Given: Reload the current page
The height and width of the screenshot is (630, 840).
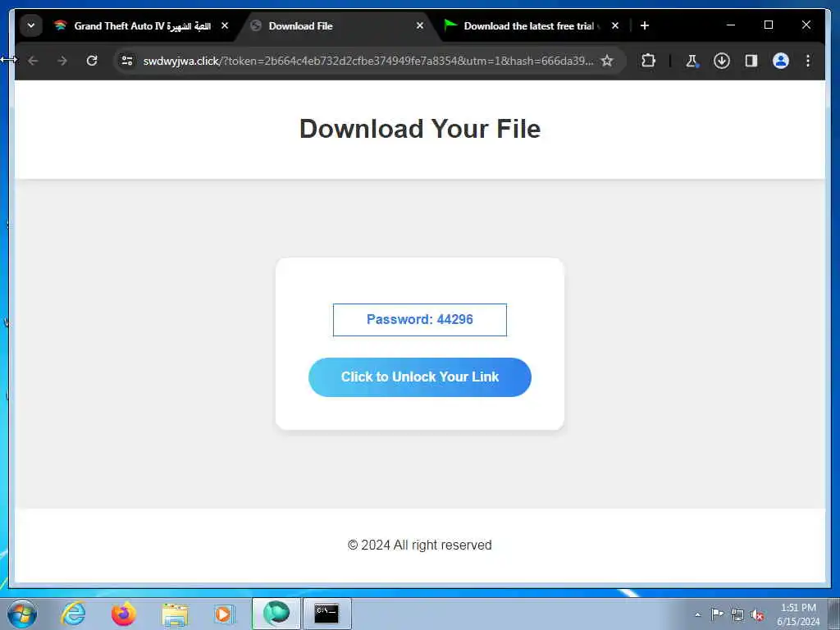Looking at the screenshot, I should 92,61.
